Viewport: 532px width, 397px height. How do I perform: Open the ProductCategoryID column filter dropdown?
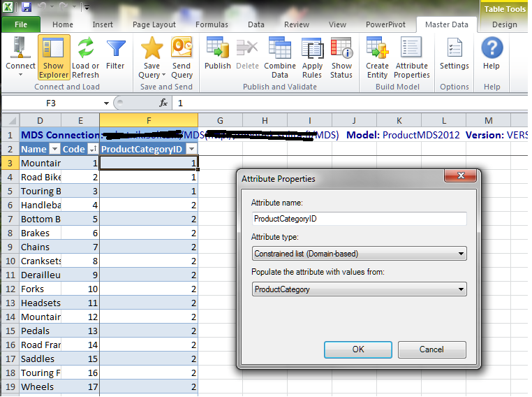[x=191, y=149]
